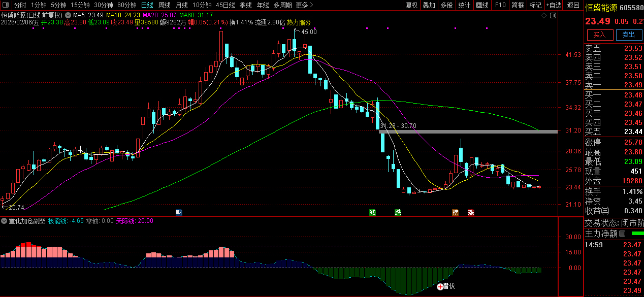Click the 卖出 sell button
Viewport: 644px width, 297px height.
629,35
